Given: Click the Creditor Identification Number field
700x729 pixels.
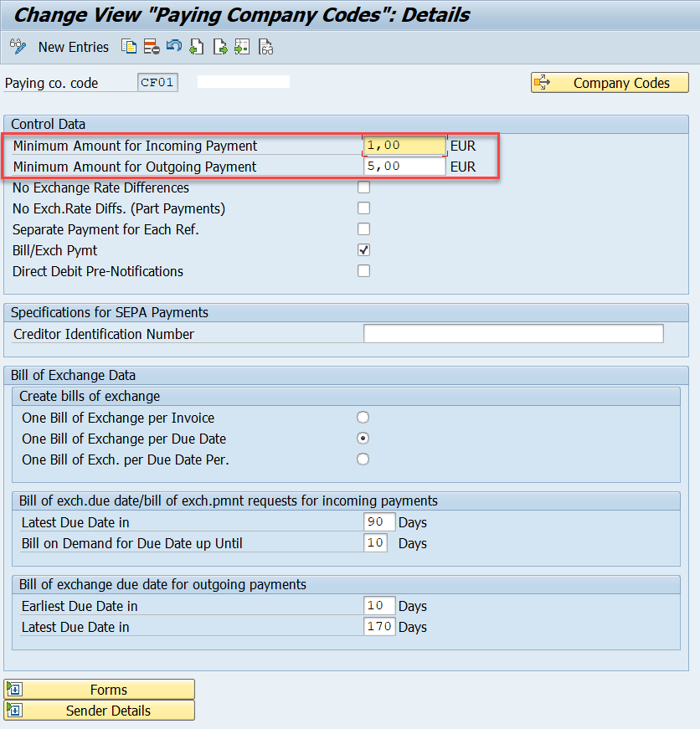Looking at the screenshot, I should [513, 334].
